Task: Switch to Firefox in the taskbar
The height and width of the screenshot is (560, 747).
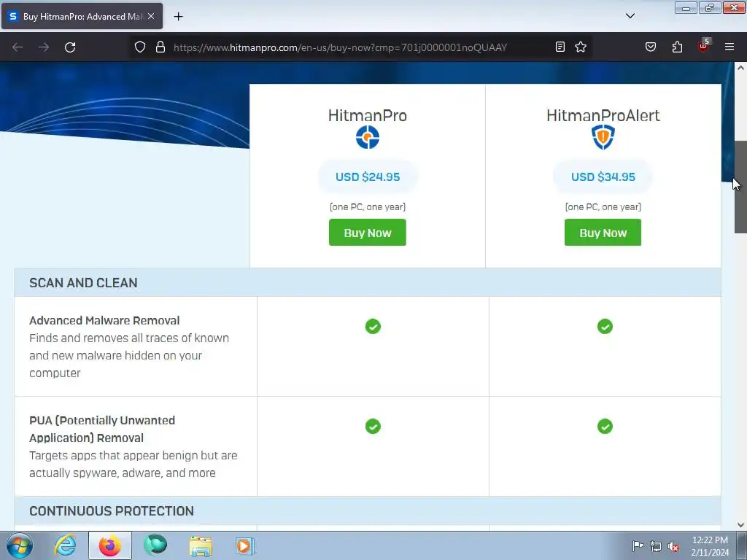Action: point(110,545)
